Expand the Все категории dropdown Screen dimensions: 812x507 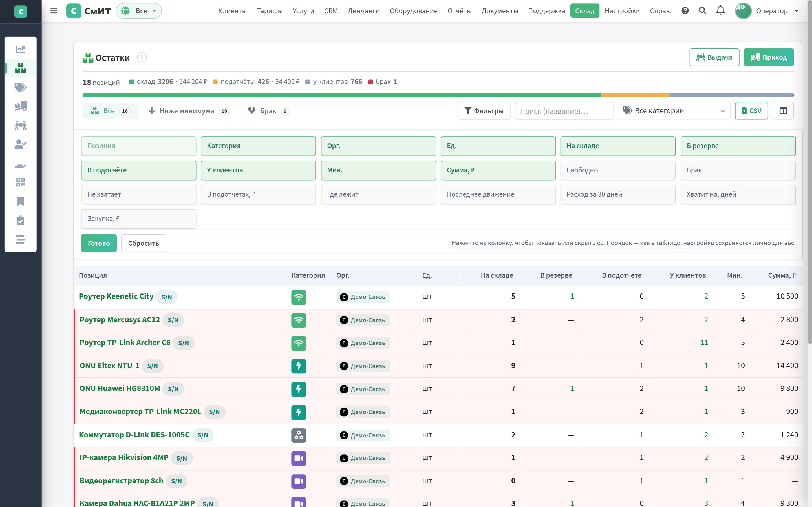tap(674, 111)
